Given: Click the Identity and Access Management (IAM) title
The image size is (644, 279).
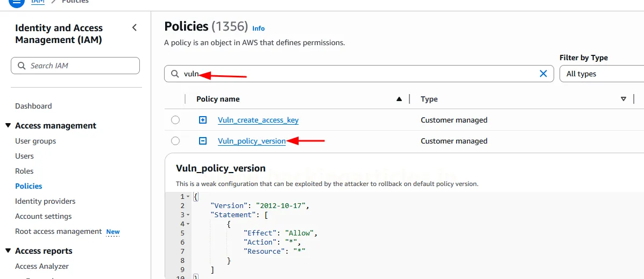Looking at the screenshot, I should (x=59, y=34).
